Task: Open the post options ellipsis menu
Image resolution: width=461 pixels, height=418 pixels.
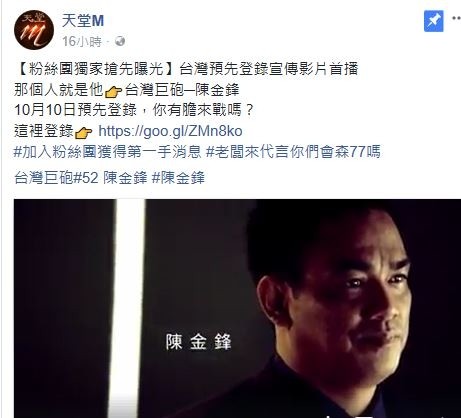Action: [456, 18]
